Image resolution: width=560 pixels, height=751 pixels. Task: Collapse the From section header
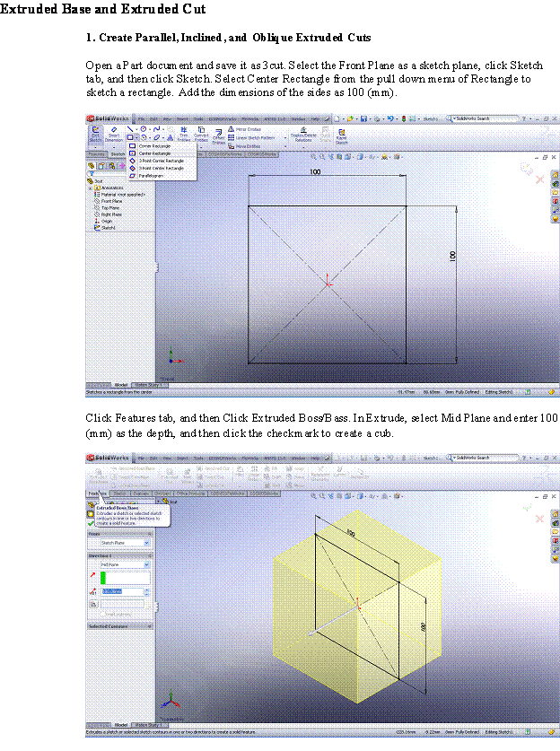tap(119, 534)
